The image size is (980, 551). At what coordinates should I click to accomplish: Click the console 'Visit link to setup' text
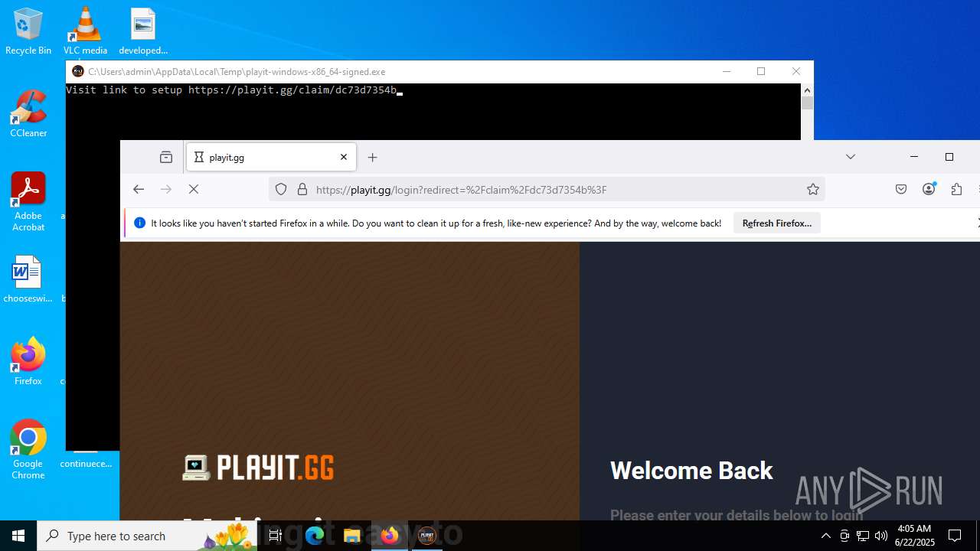coord(124,90)
